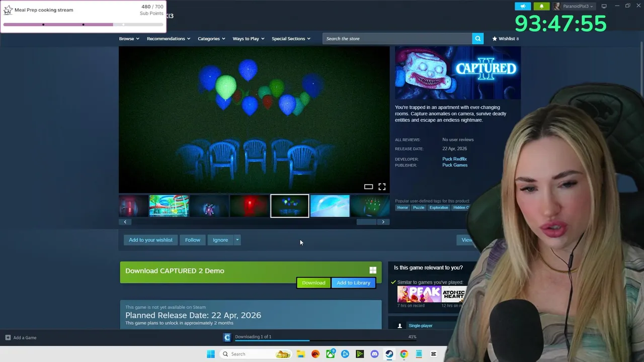Click the CAPTURED download icon in downloads bar
Screen dimensions: 644x362
pyautogui.click(x=227, y=337)
